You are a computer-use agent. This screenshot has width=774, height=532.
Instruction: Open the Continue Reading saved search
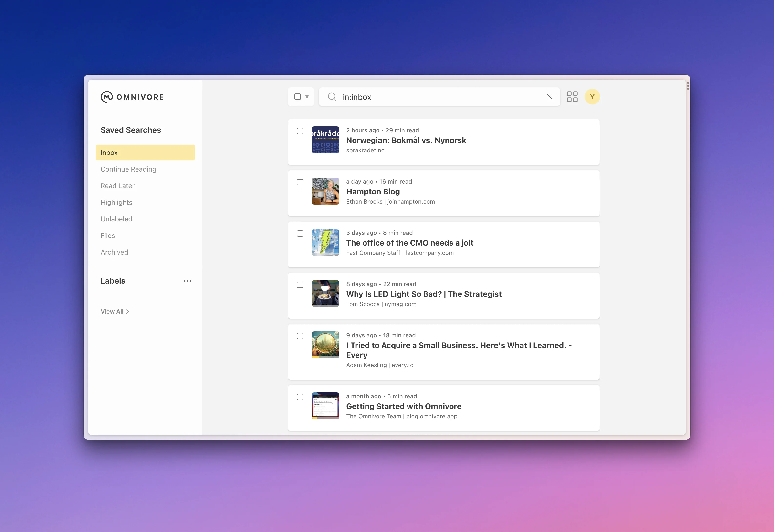128,169
